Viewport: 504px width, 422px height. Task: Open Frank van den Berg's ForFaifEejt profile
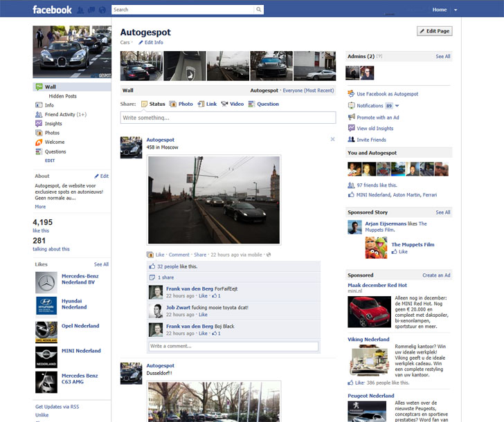click(x=190, y=288)
